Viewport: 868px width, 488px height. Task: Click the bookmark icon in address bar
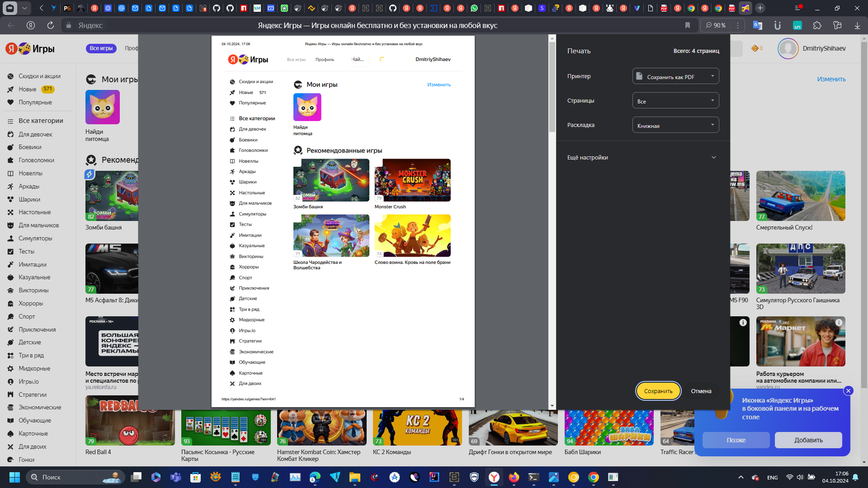click(x=688, y=25)
